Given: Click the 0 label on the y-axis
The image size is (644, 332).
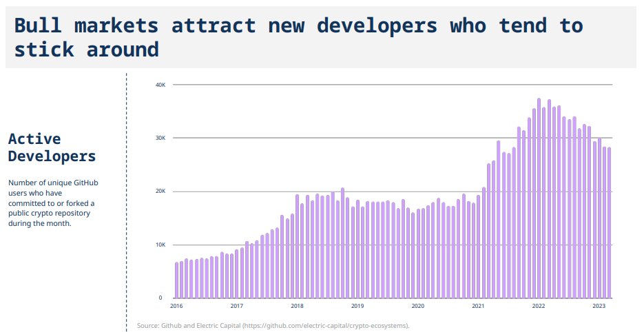Looking at the screenshot, I should pyautogui.click(x=160, y=298).
